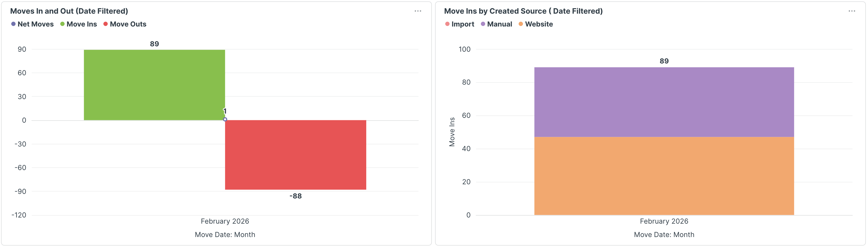Open the Move Ins by Created Source options menu
868x248 pixels.
(851, 11)
